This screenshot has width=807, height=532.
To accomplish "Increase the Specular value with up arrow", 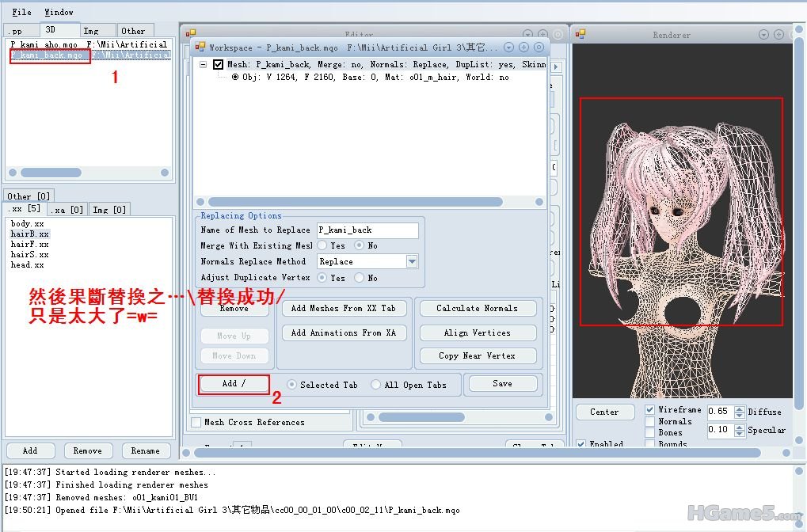I will click(x=740, y=427).
